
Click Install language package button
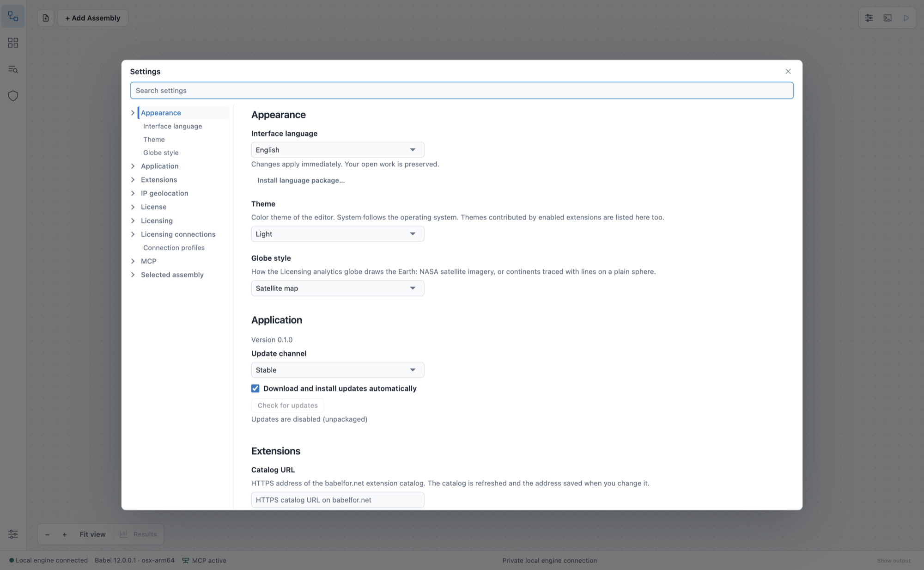(301, 180)
